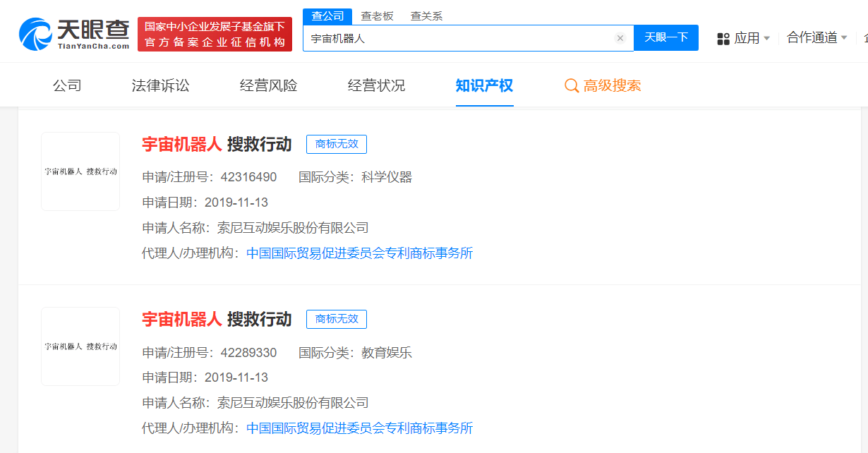Click the 天眼一下 search button
The width and height of the screenshot is (868, 453).
tap(666, 37)
